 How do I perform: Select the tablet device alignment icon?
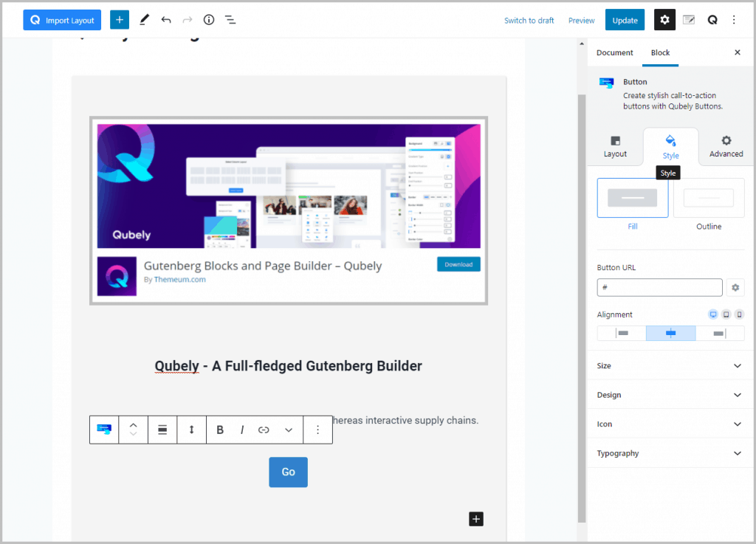(x=726, y=314)
